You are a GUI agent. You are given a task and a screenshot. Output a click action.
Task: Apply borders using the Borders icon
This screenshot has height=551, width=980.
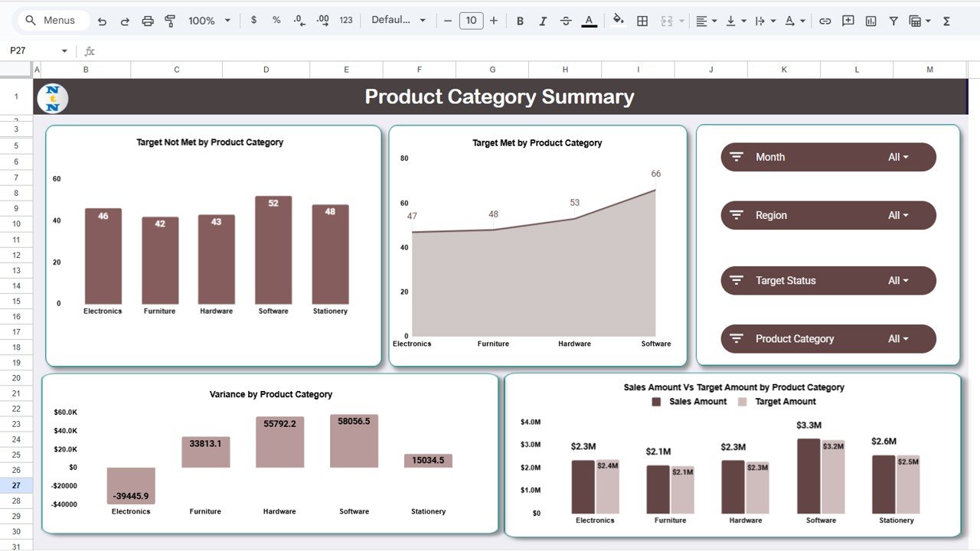(642, 21)
